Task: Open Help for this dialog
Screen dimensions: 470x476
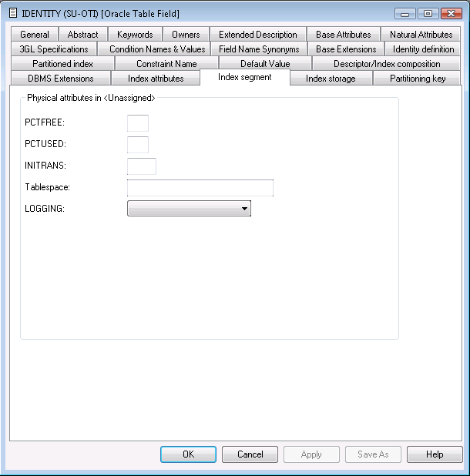Action: tap(435, 454)
